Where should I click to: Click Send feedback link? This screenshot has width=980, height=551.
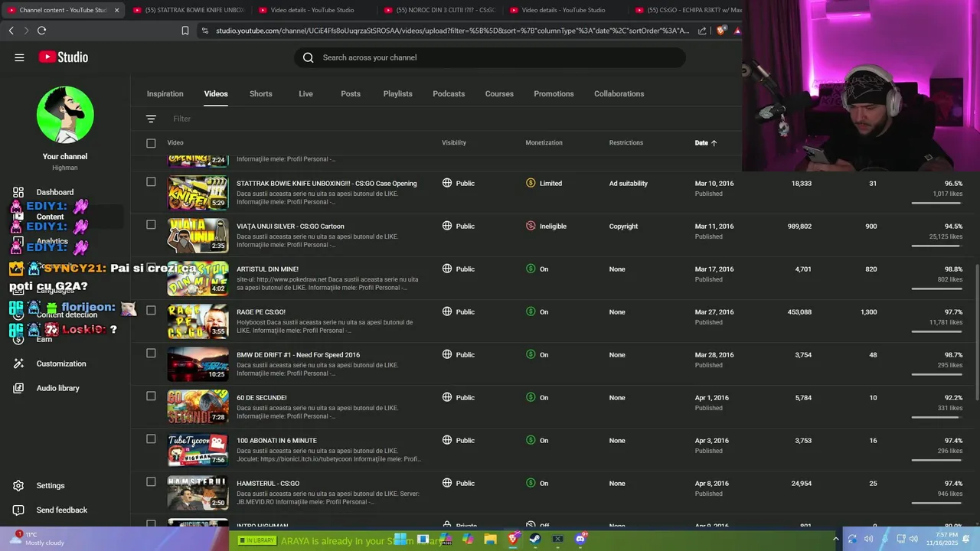[62, 510]
